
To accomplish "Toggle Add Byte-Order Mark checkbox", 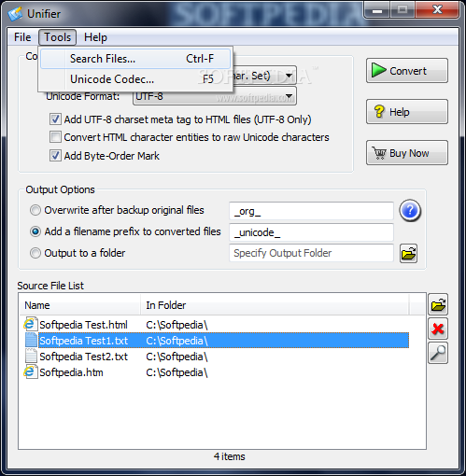I will [55, 156].
